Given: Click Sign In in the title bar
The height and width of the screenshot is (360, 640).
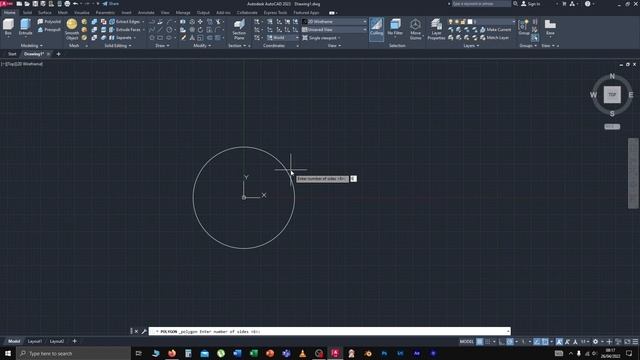Looking at the screenshot, I should (x=531, y=4).
